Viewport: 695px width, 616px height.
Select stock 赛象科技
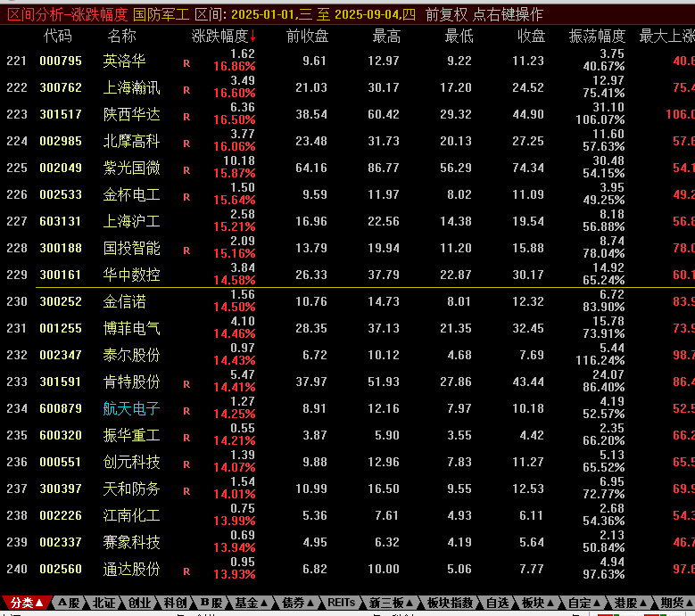(131, 543)
